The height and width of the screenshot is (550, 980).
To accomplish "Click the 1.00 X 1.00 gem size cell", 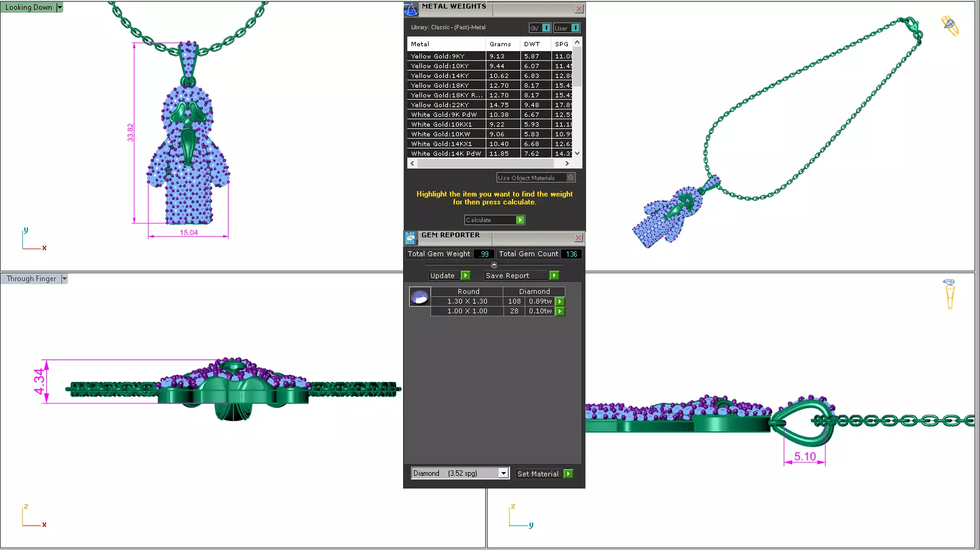I will [467, 312].
